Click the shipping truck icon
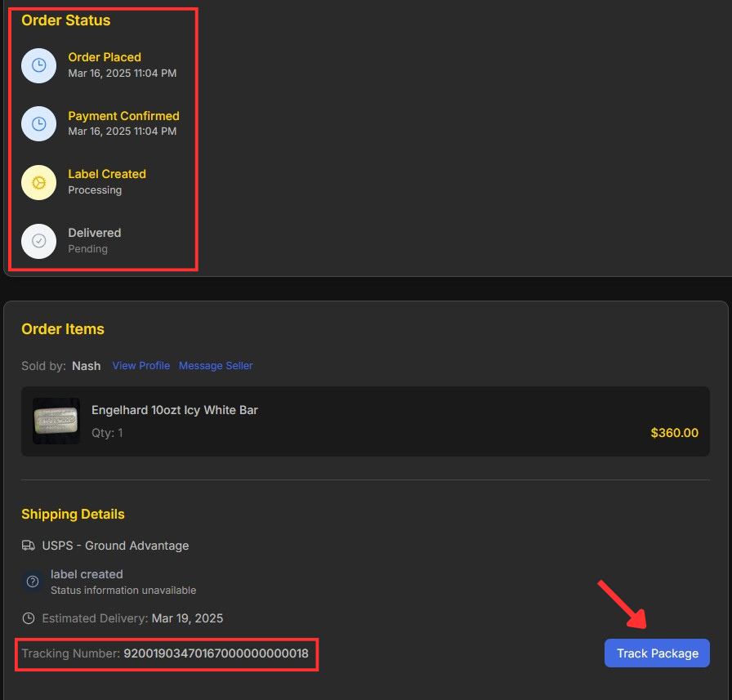Viewport: 732px width, 700px height. [29, 545]
